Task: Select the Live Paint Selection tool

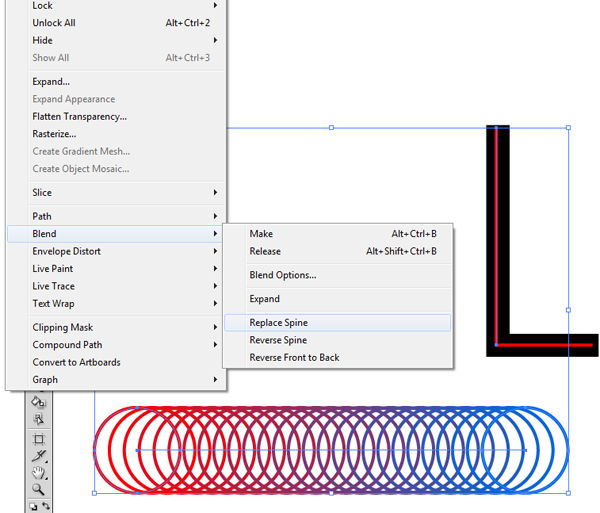Action: coord(38,419)
